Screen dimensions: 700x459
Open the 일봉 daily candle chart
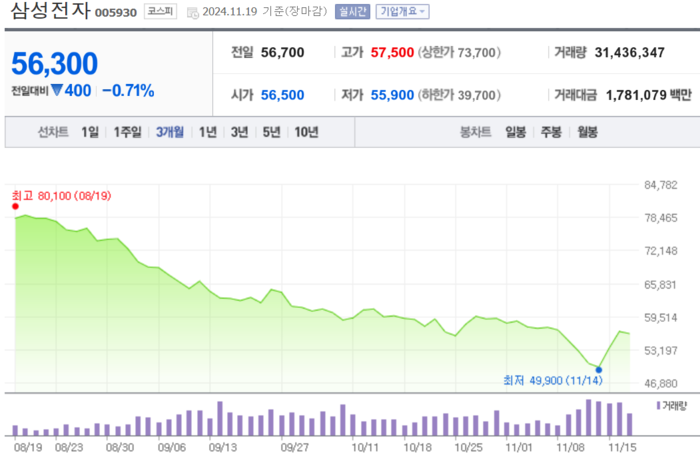(516, 132)
